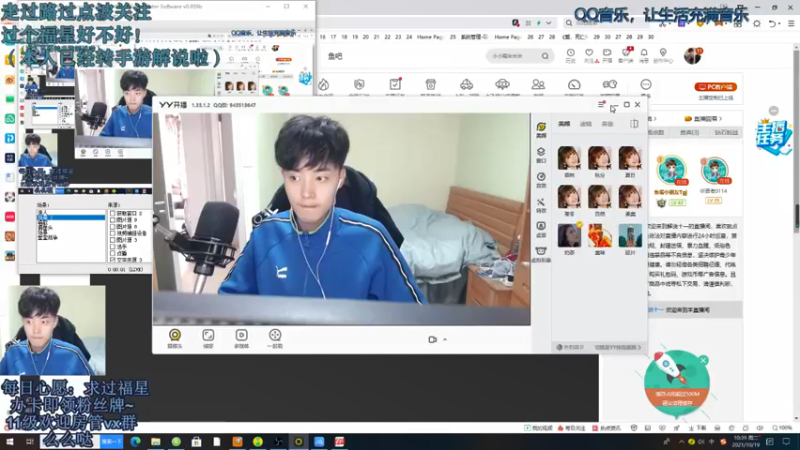
Task: Click the checklist icon with red dot
Action: click(x=395, y=85)
